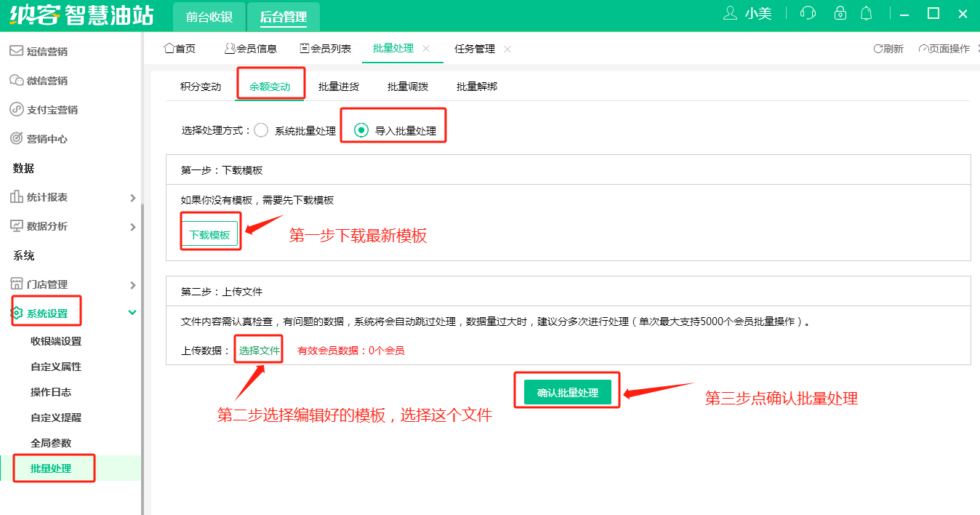Open the notification bell icon
Screen dimensions: 980x515
point(866,14)
